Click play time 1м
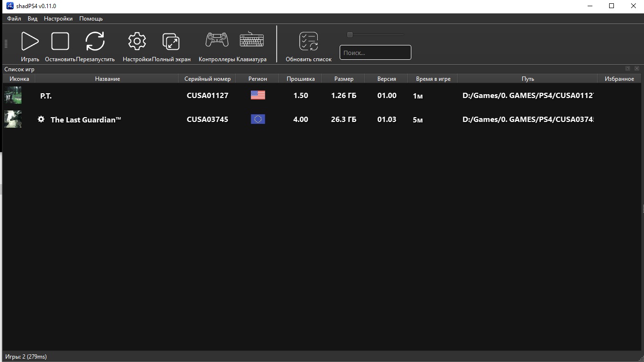644x362 pixels. tap(418, 96)
